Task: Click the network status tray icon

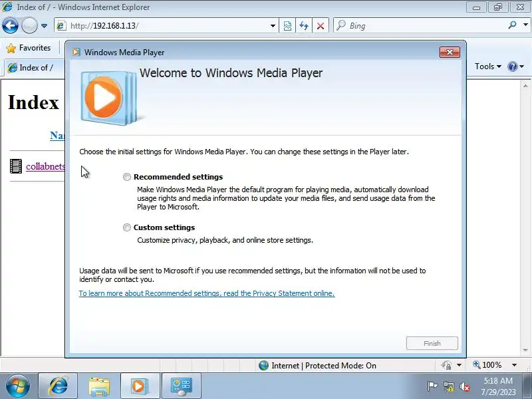Action: (x=448, y=386)
